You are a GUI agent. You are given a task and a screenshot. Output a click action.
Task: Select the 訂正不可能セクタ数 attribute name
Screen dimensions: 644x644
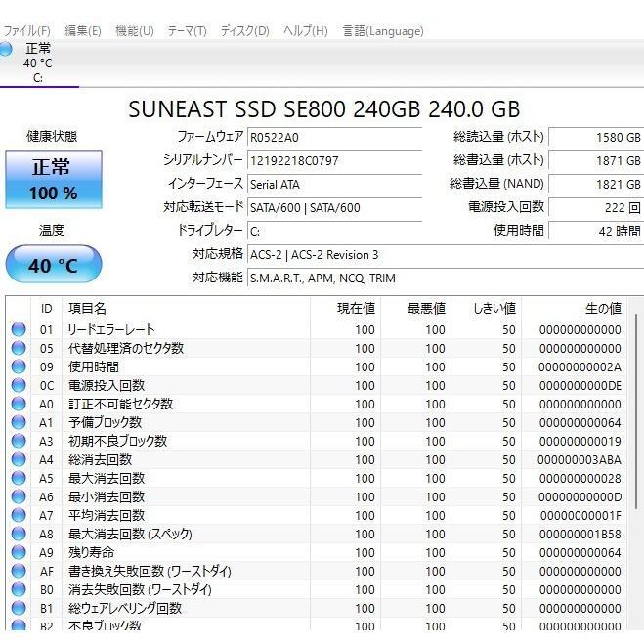click(x=120, y=404)
